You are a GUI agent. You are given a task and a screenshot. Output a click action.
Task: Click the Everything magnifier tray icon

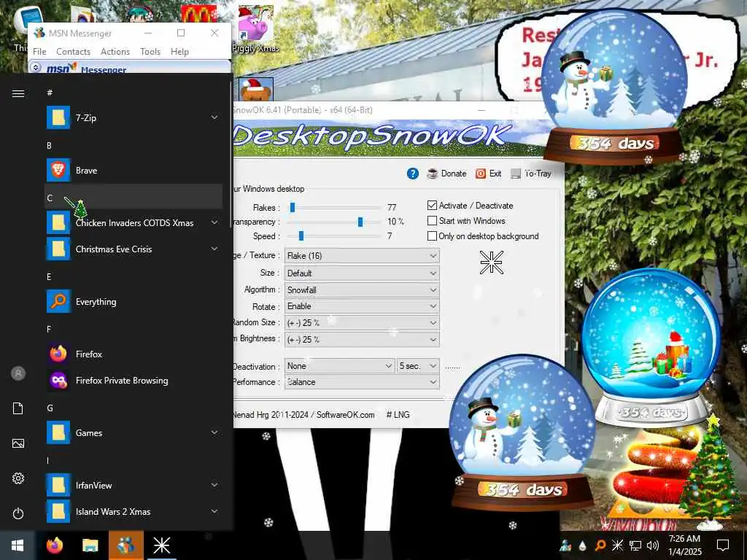600,545
